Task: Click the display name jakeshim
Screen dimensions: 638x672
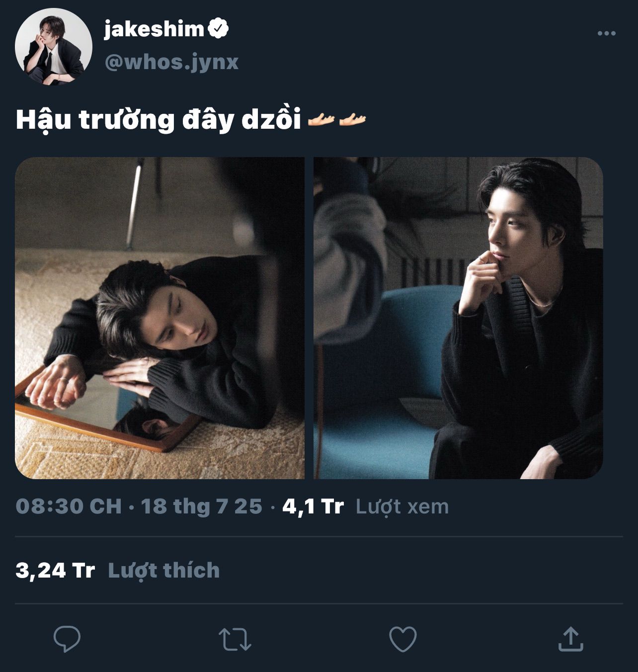Action: pos(154,29)
